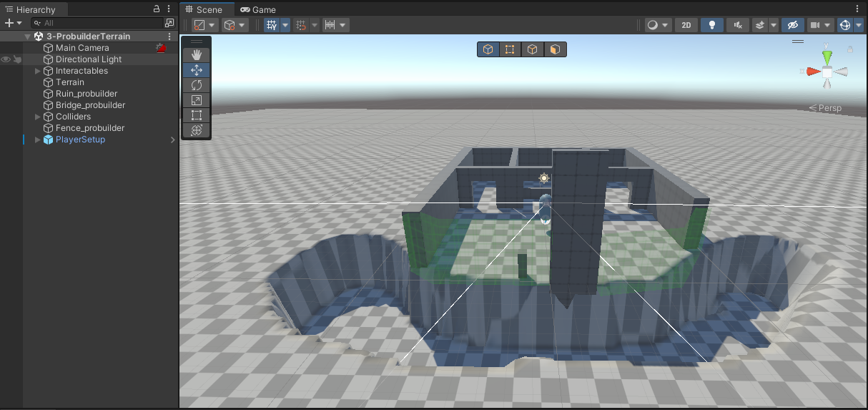Click the Hierarchy search field
Screen dimensions: 868x410
100,23
